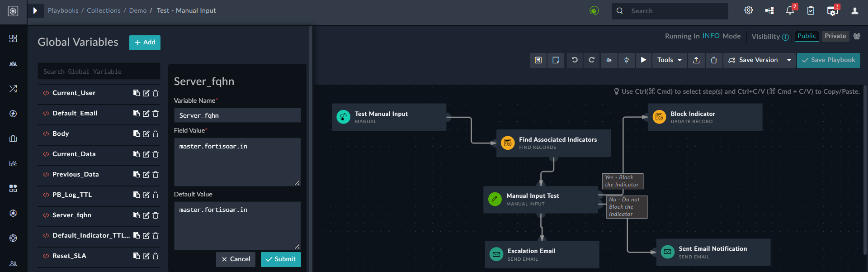
Task: Click the FortiSOAR logo icon
Action: [13, 11]
